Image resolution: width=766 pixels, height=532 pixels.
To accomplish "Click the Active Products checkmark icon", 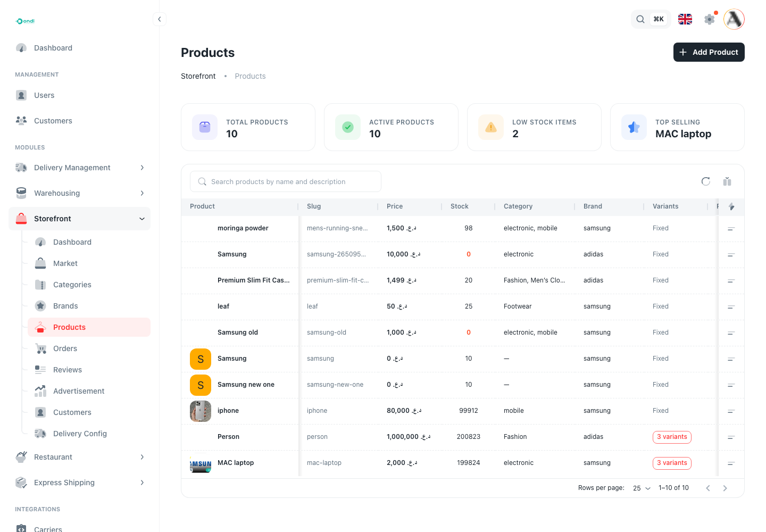I will (x=348, y=127).
